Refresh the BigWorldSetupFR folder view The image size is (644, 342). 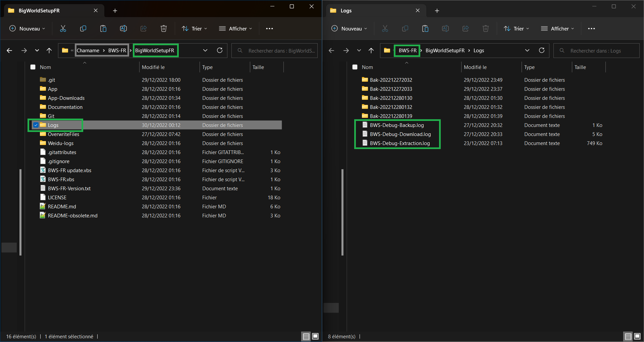point(220,50)
